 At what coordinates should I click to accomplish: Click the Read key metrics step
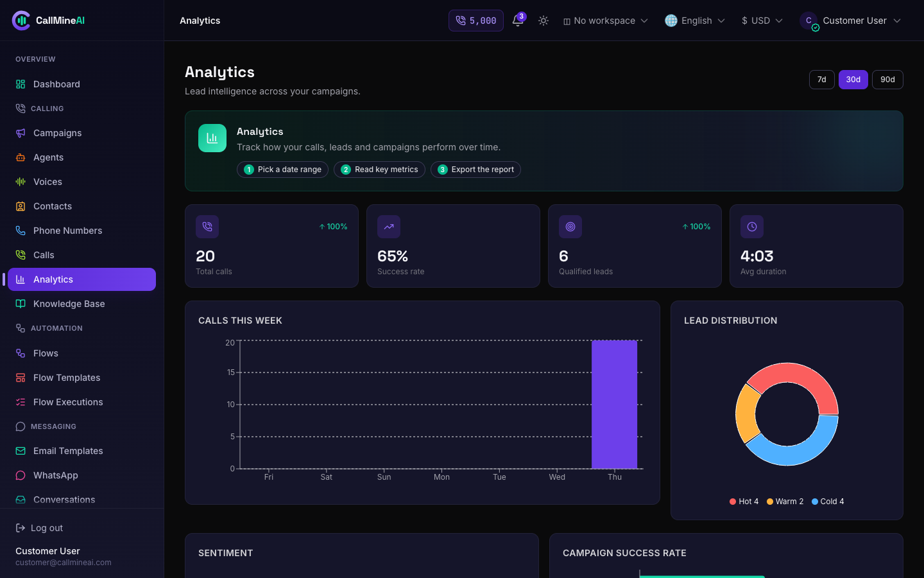pyautogui.click(x=379, y=170)
